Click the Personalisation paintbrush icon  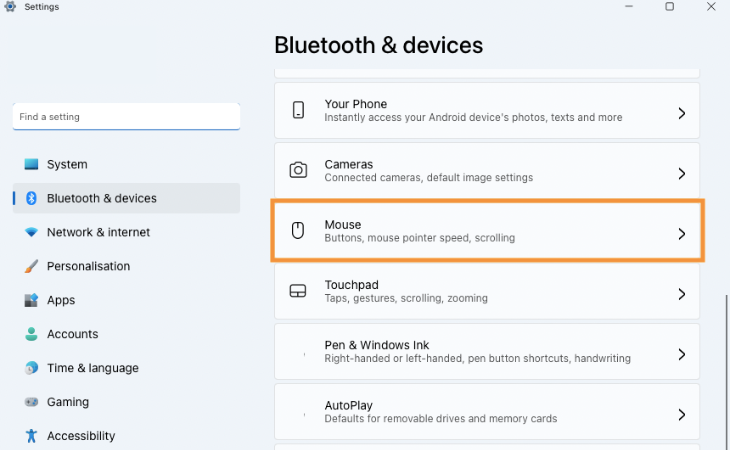(x=31, y=266)
